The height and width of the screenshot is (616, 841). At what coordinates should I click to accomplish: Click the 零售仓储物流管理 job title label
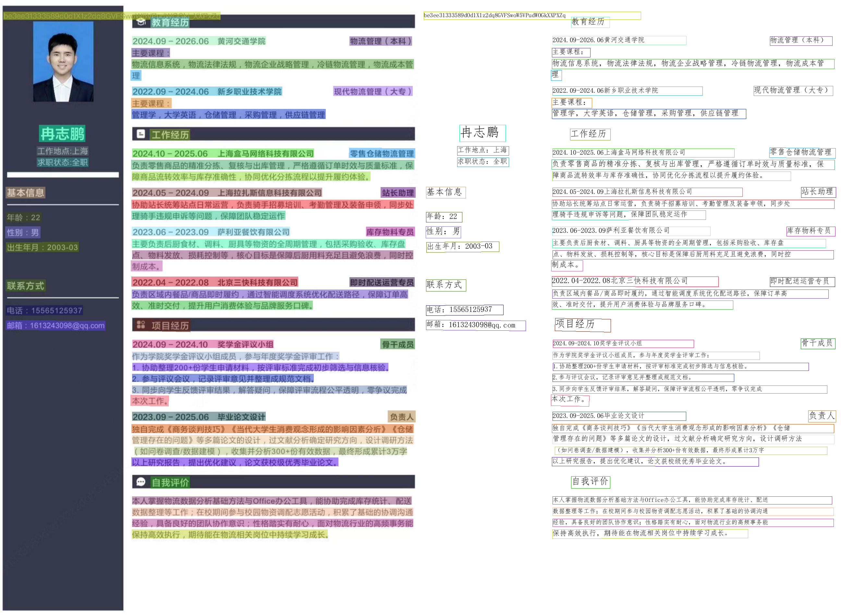(x=382, y=153)
